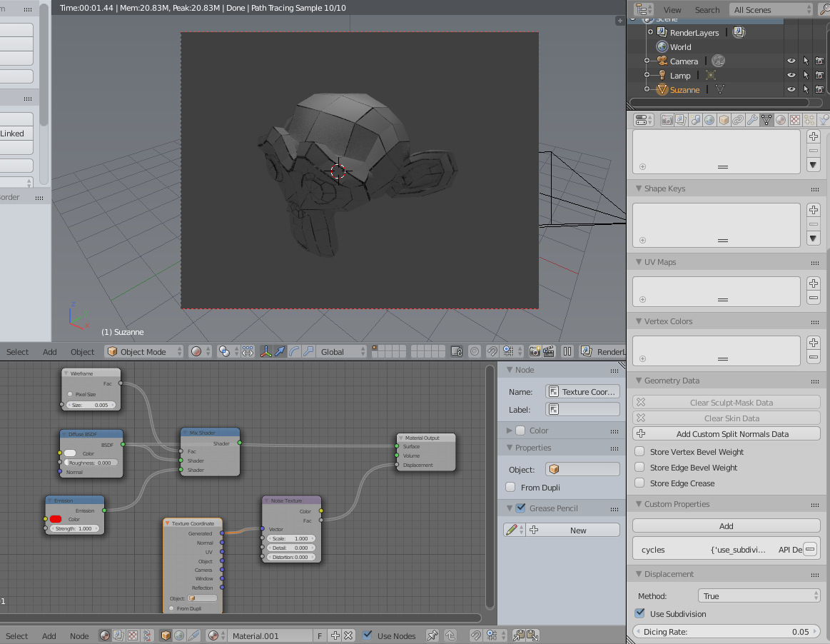Enable Store Edge Bevel Weight
830x644 pixels.
pyautogui.click(x=639, y=467)
